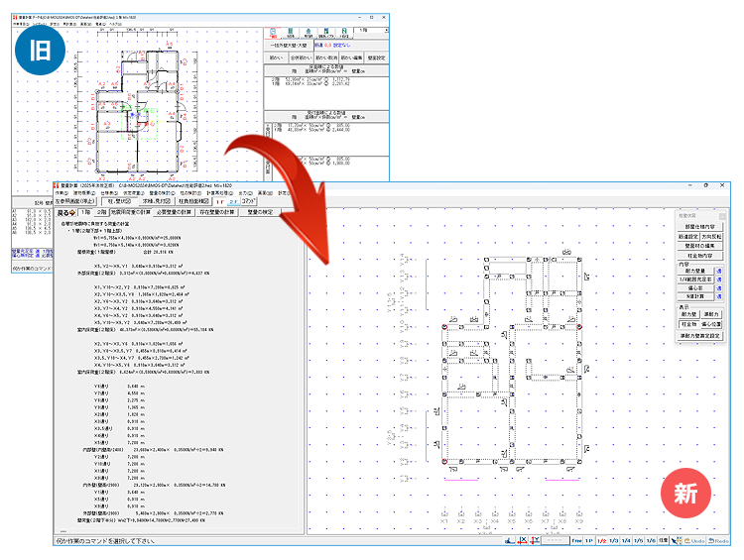Toggle the 柱金物 display button
Viewport: 744px width, 560px height.
[688, 325]
